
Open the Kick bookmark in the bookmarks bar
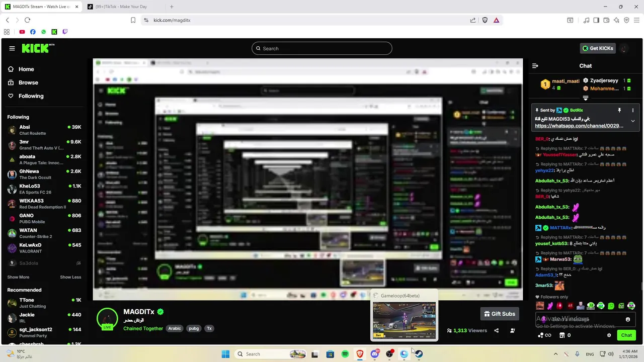tap(54, 32)
